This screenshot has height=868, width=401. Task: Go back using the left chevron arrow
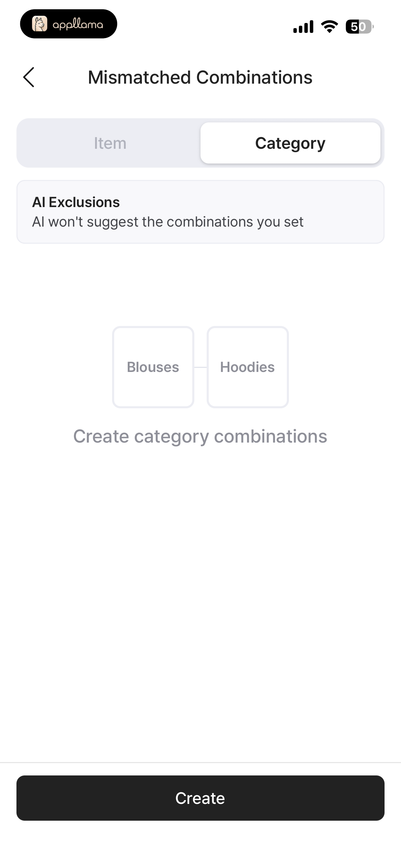pyautogui.click(x=29, y=77)
